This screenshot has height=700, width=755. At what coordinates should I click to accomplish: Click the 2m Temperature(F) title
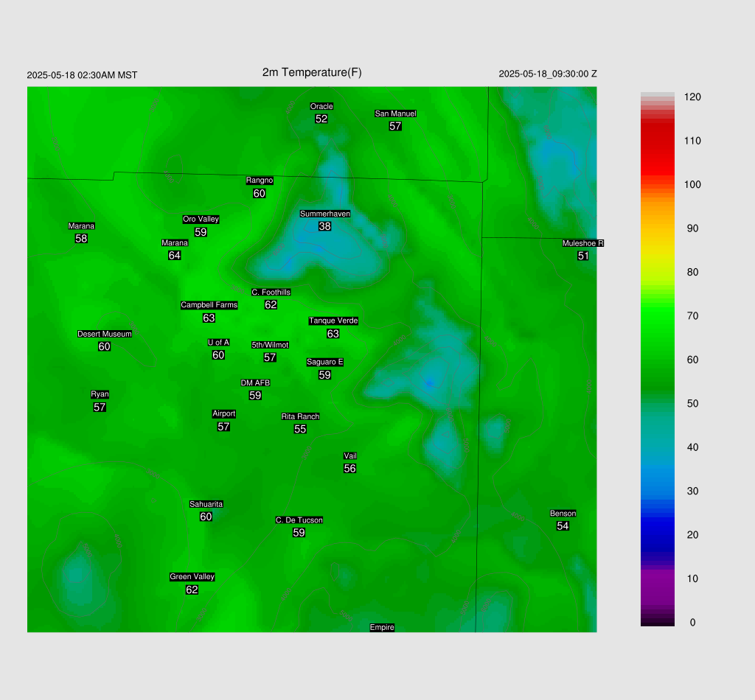[x=312, y=72]
